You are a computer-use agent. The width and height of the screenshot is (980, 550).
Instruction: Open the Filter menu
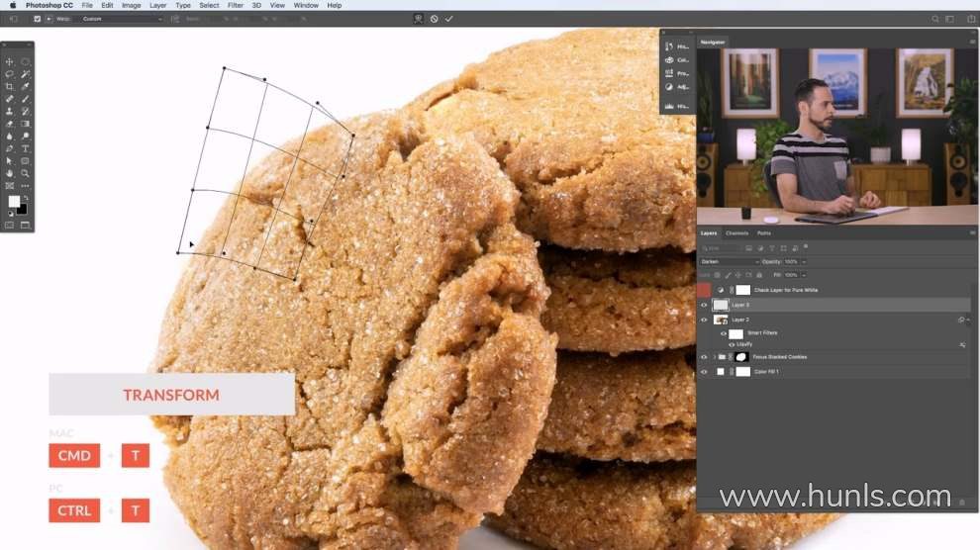click(x=235, y=5)
